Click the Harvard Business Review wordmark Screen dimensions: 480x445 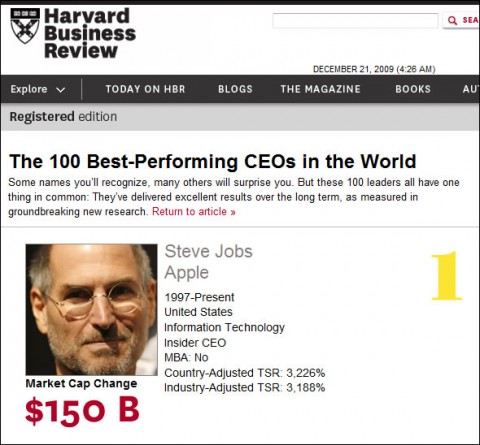click(90, 33)
